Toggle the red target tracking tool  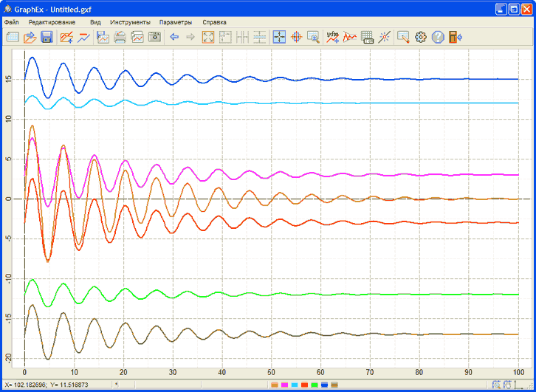[x=296, y=37]
